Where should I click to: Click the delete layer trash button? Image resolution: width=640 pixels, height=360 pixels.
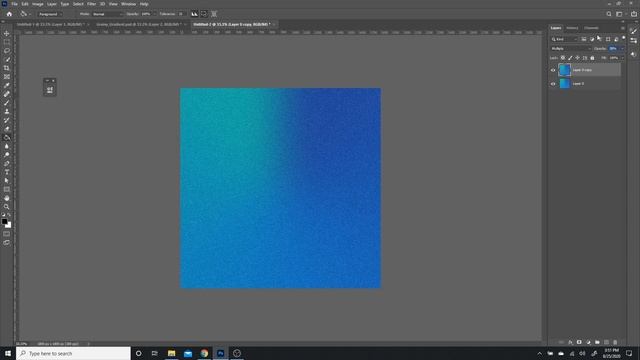(x=615, y=342)
